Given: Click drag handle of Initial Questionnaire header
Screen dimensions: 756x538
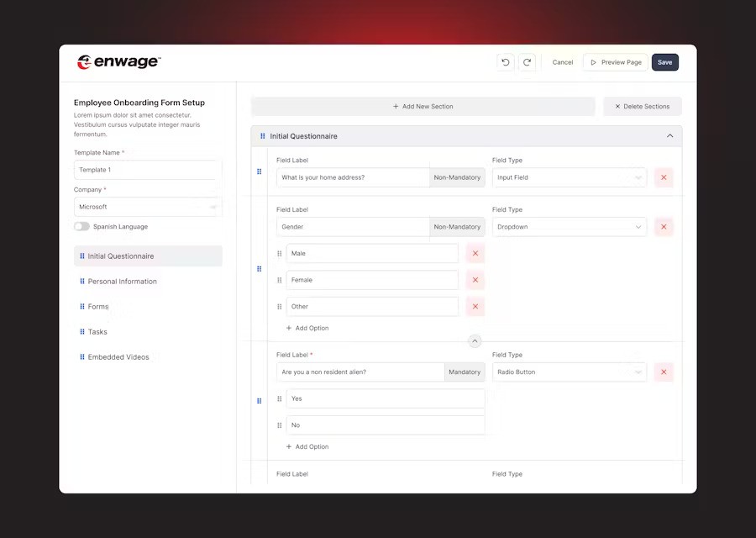Looking at the screenshot, I should [263, 136].
